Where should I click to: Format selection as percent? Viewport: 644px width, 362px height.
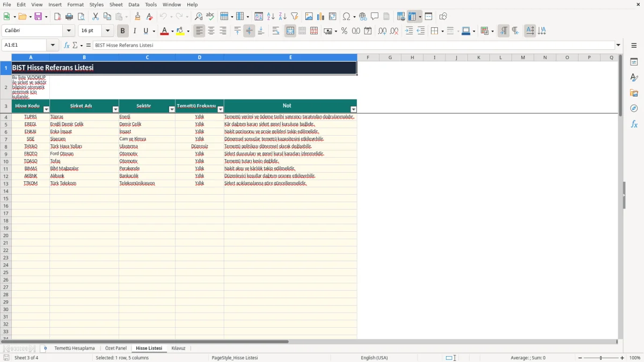344,31
